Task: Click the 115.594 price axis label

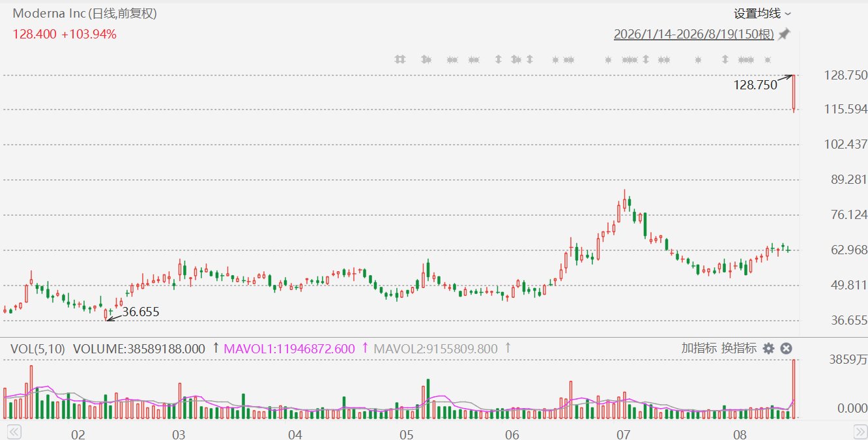Action: [x=846, y=110]
